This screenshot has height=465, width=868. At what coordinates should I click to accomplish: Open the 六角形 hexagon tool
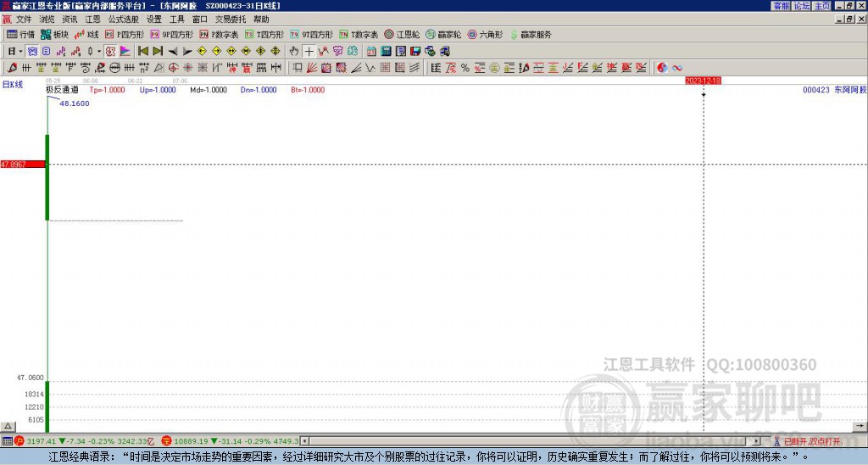coord(485,34)
